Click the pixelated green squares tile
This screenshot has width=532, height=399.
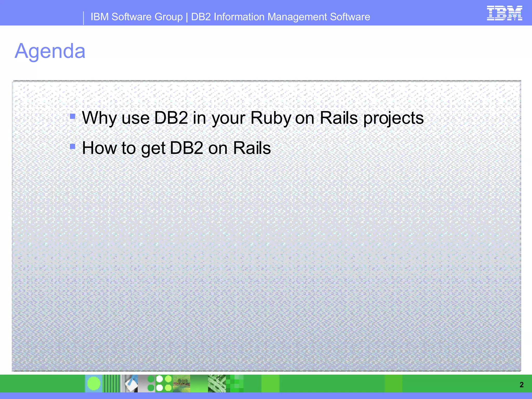click(235, 383)
